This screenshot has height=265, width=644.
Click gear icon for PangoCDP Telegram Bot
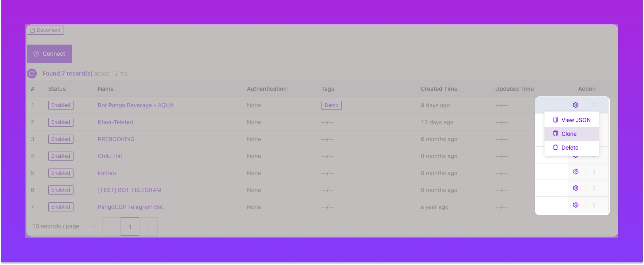tap(576, 205)
